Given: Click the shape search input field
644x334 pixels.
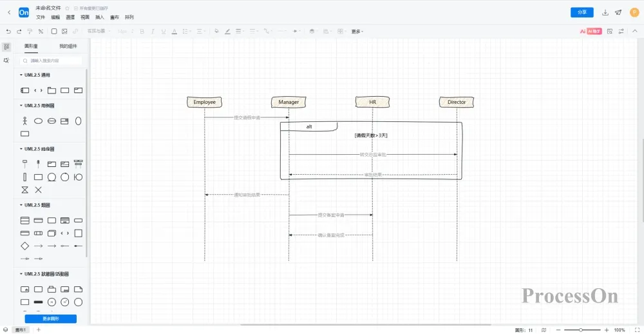Looking at the screenshot, I should [x=52, y=61].
